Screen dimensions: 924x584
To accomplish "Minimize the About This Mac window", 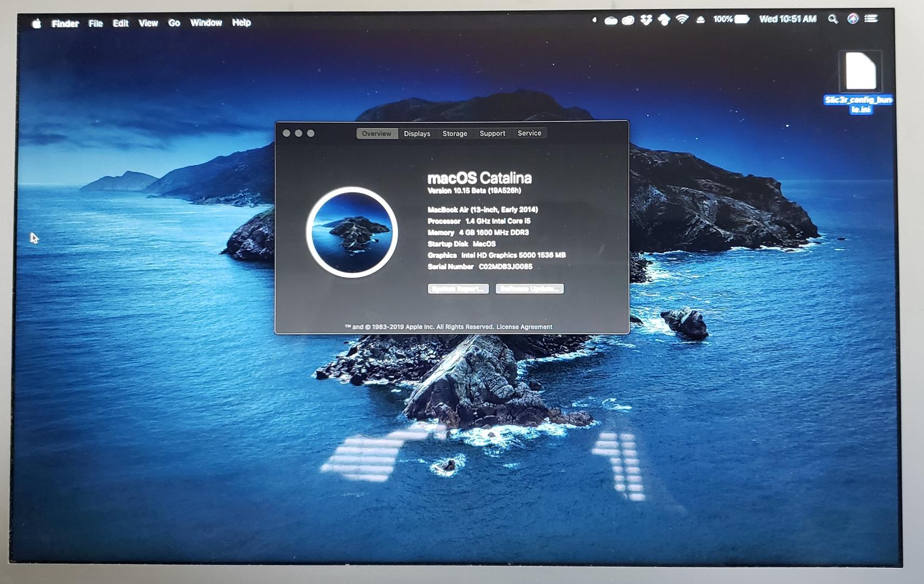I will (299, 134).
